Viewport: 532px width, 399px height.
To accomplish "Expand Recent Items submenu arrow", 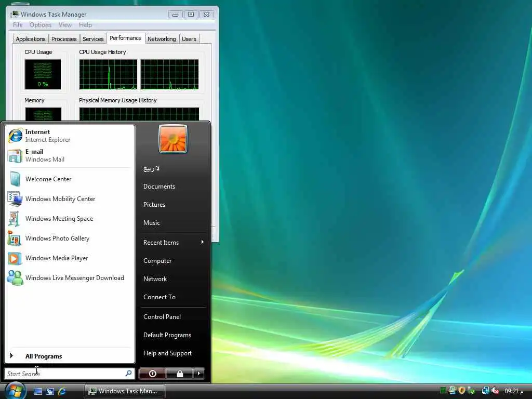I will coord(203,242).
